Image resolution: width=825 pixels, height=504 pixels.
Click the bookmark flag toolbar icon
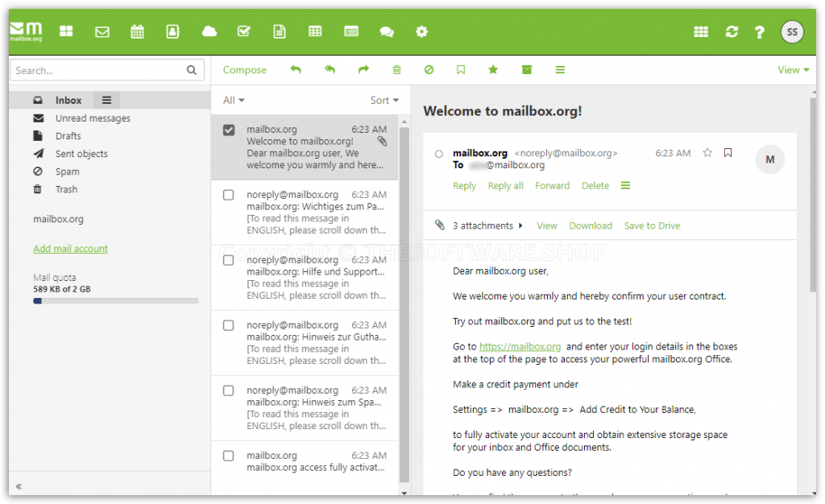(x=461, y=69)
